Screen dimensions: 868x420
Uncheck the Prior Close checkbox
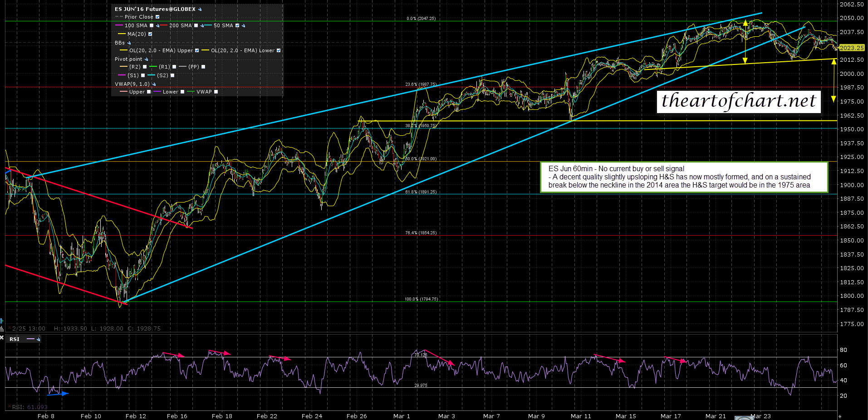pos(157,17)
